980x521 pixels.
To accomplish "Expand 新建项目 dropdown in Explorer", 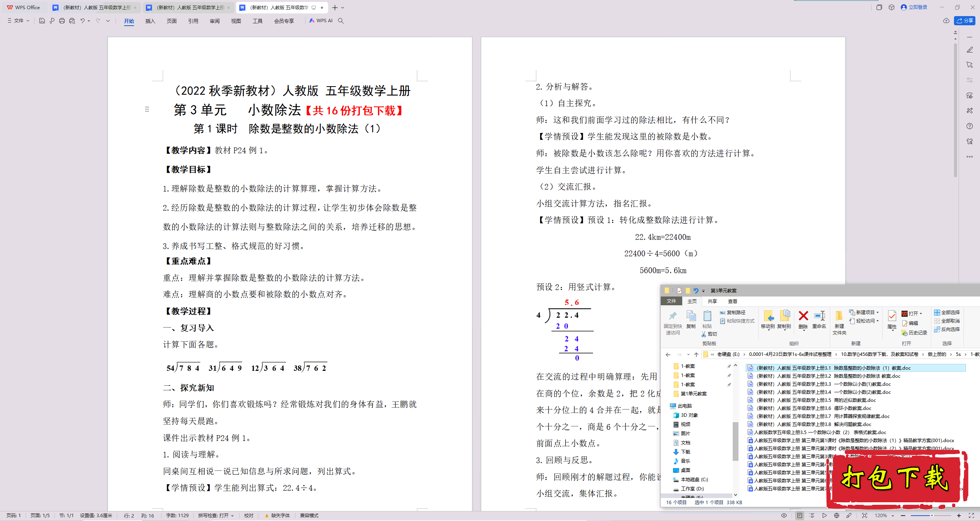I will click(x=877, y=313).
